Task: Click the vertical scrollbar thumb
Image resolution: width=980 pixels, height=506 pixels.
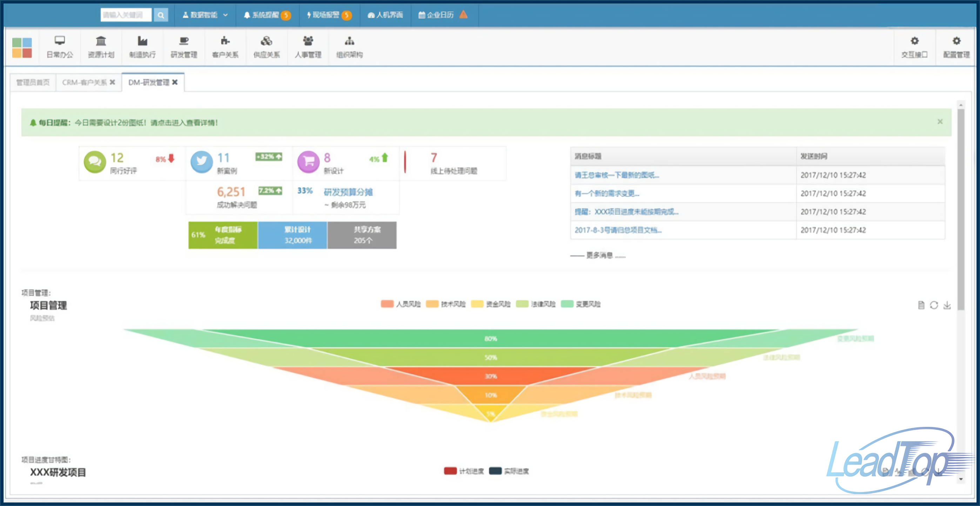Action: click(961, 210)
